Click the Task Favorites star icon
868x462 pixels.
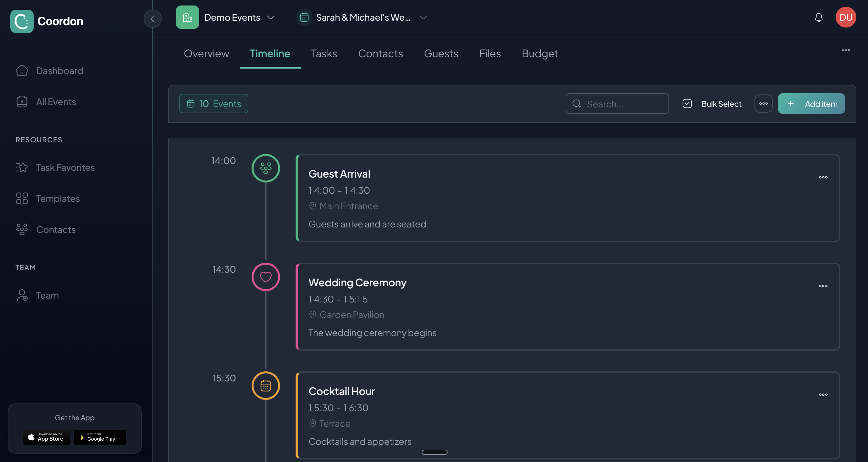22,167
